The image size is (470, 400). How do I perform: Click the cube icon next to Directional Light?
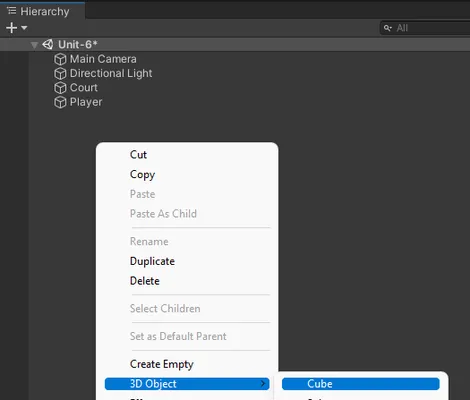click(60, 74)
